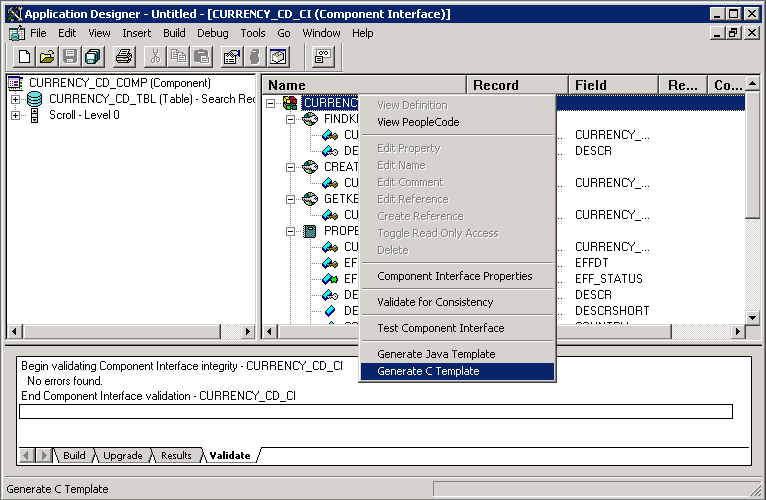Click the Open folder toolbar icon

click(47, 57)
